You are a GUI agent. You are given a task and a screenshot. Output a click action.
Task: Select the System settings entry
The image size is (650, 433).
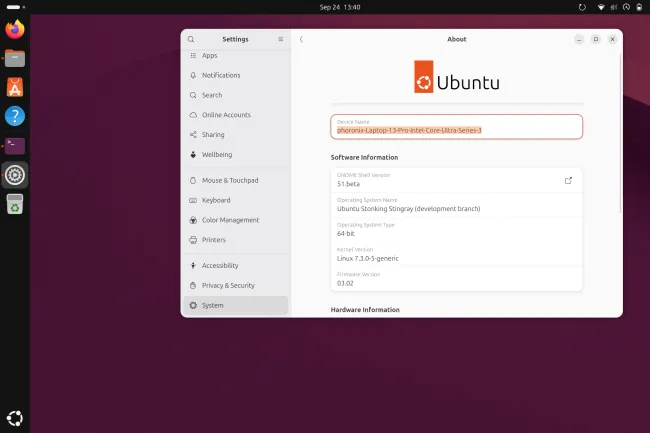coord(236,305)
